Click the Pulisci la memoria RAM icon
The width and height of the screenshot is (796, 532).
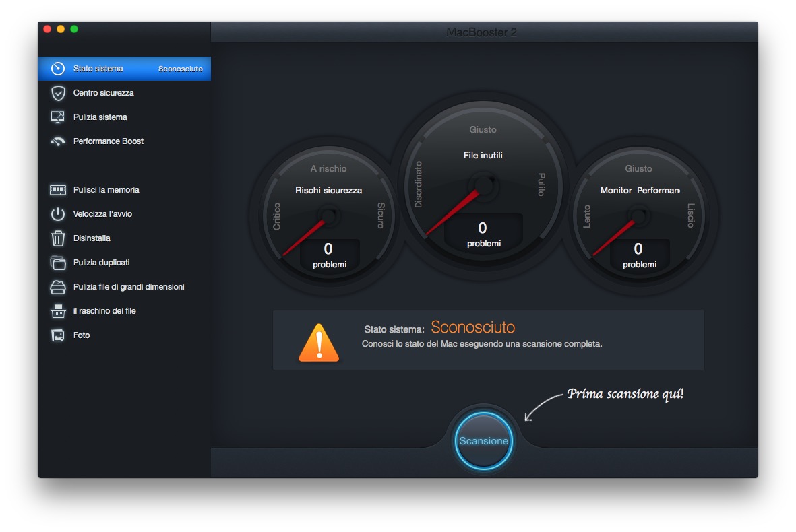click(58, 190)
